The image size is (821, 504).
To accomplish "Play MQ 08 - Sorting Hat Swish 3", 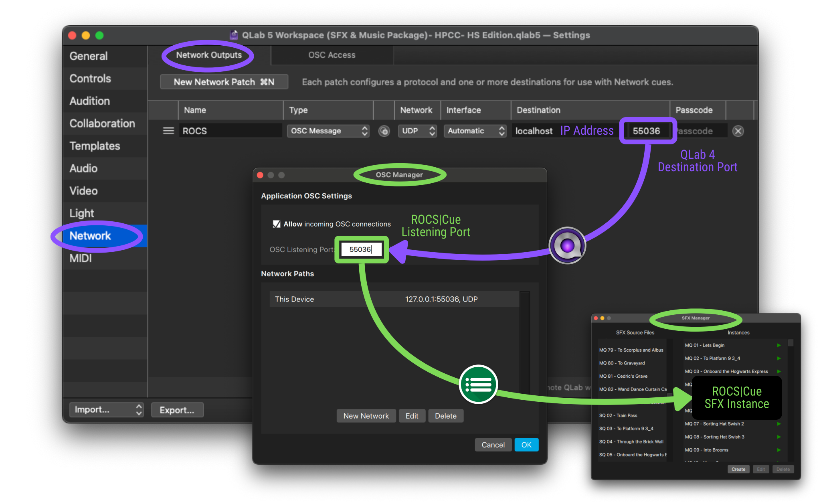I will (x=779, y=437).
